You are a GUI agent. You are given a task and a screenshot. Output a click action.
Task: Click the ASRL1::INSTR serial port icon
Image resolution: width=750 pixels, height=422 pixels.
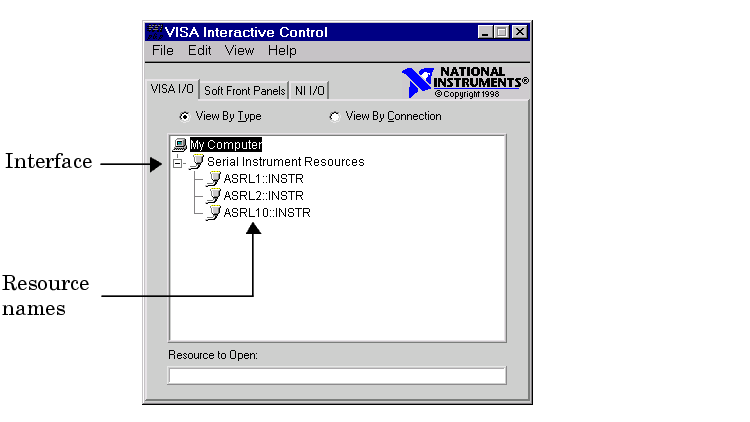pos(213,179)
